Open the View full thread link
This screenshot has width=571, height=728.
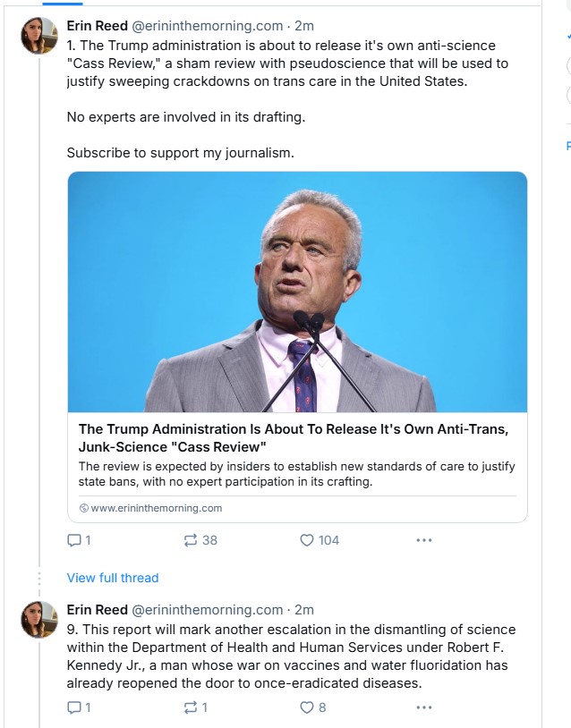pyautogui.click(x=113, y=578)
